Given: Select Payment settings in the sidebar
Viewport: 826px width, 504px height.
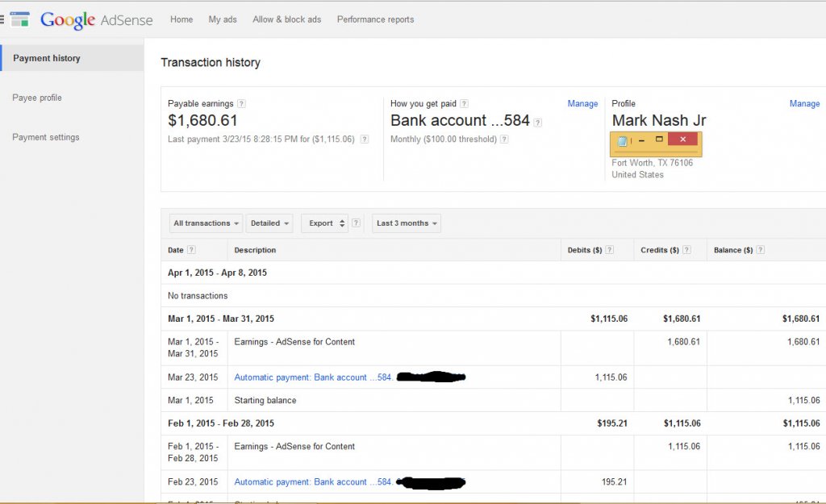Looking at the screenshot, I should pyautogui.click(x=46, y=137).
